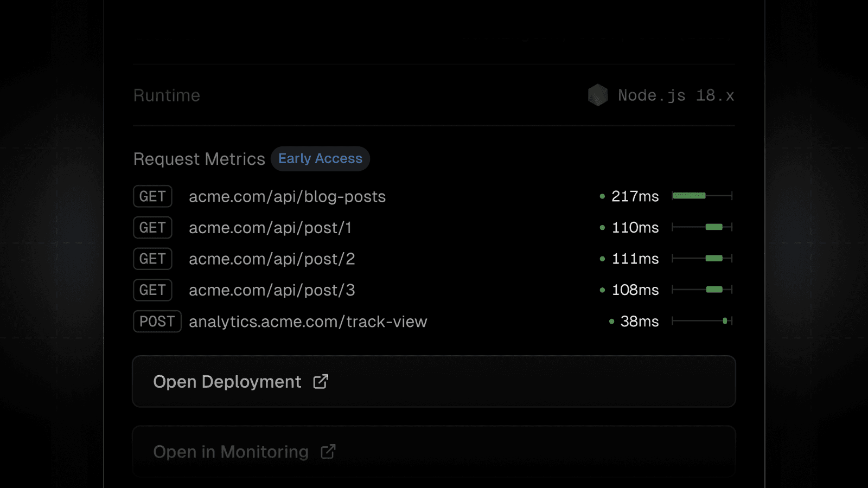This screenshot has width=868, height=488.
Task: Click the GET badge for acme.com/api/post/2
Action: pos(152,259)
